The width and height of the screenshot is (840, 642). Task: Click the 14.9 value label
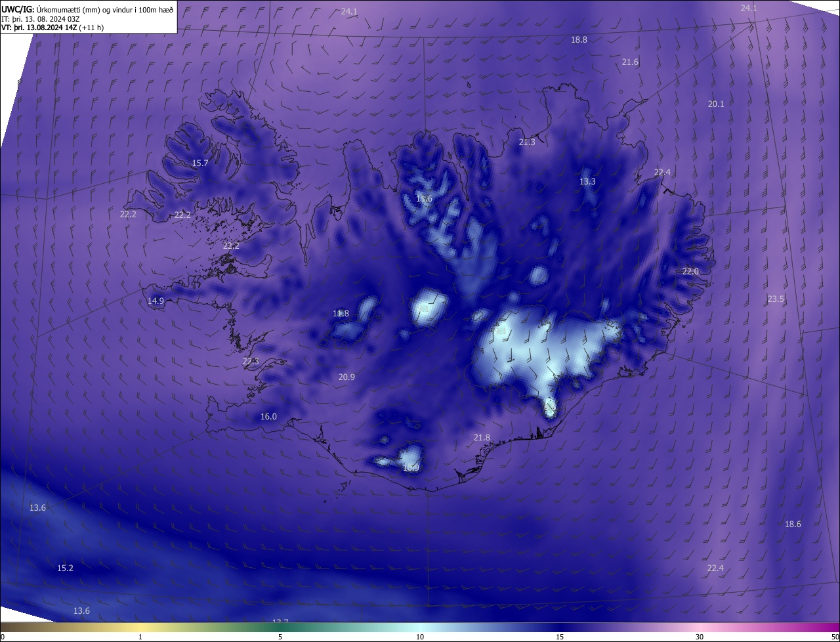click(x=156, y=301)
